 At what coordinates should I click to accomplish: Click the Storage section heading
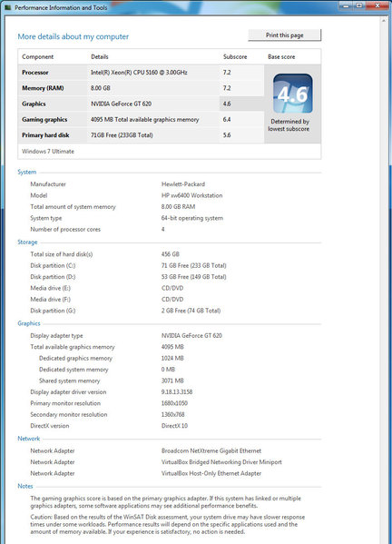(27, 242)
